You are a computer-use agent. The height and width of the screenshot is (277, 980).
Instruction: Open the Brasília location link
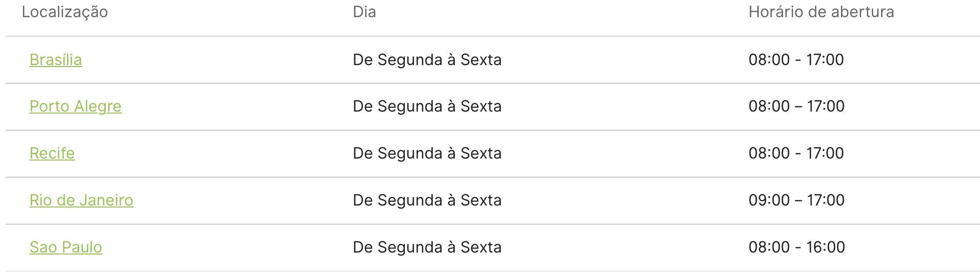[56, 60]
